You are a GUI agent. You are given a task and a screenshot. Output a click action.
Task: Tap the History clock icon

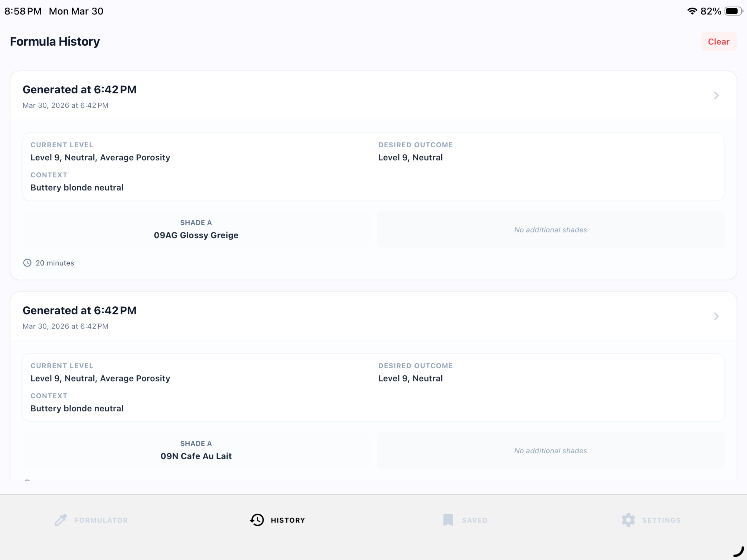[x=257, y=520]
